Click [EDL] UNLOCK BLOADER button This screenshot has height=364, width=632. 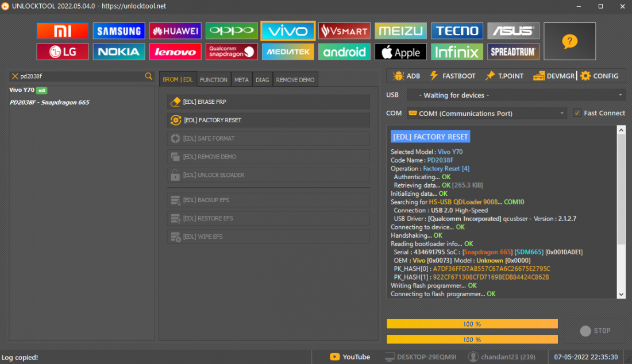268,175
